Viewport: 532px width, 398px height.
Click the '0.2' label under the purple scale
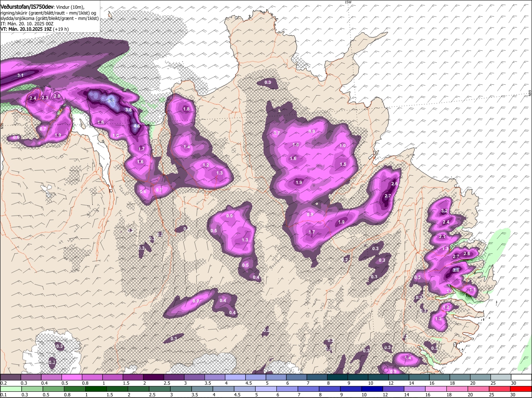(3, 383)
